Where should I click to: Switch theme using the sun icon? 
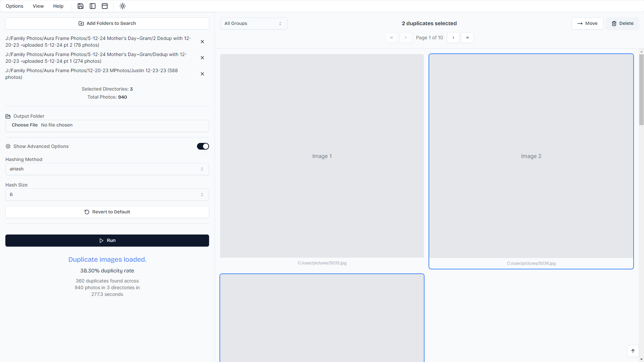pos(122,6)
